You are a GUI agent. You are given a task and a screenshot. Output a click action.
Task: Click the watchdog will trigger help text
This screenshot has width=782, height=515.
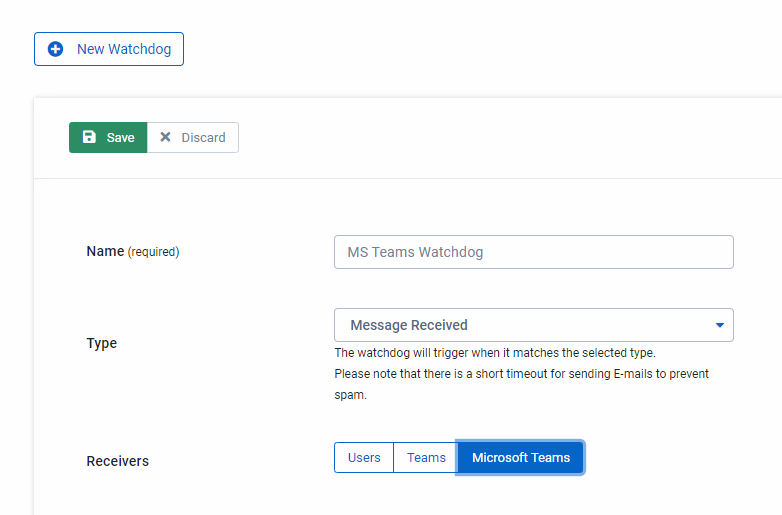(x=495, y=353)
